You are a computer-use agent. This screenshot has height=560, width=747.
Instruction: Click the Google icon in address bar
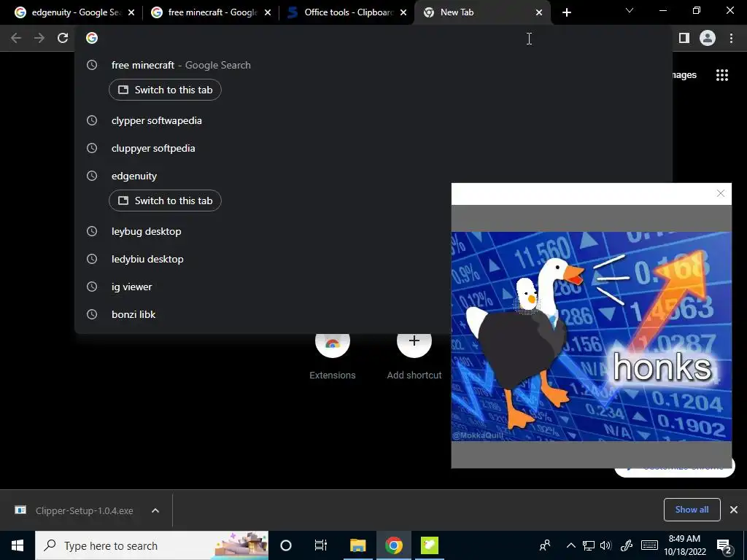(92, 38)
